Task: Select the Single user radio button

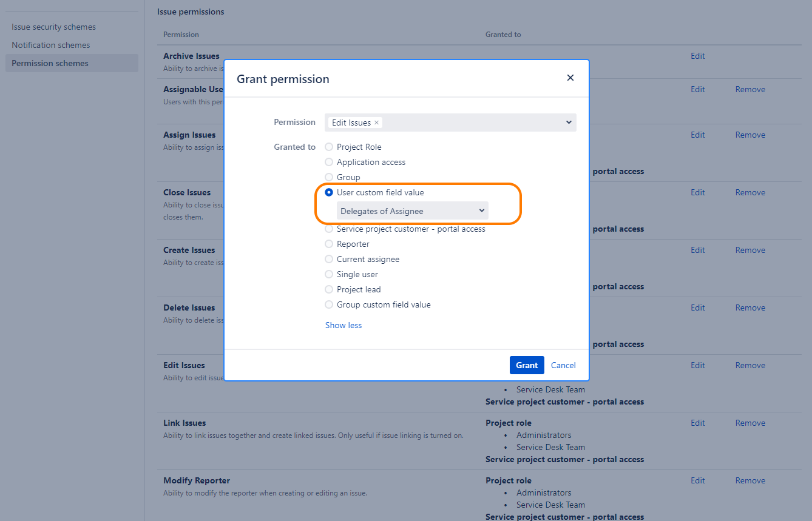Action: pyautogui.click(x=329, y=274)
